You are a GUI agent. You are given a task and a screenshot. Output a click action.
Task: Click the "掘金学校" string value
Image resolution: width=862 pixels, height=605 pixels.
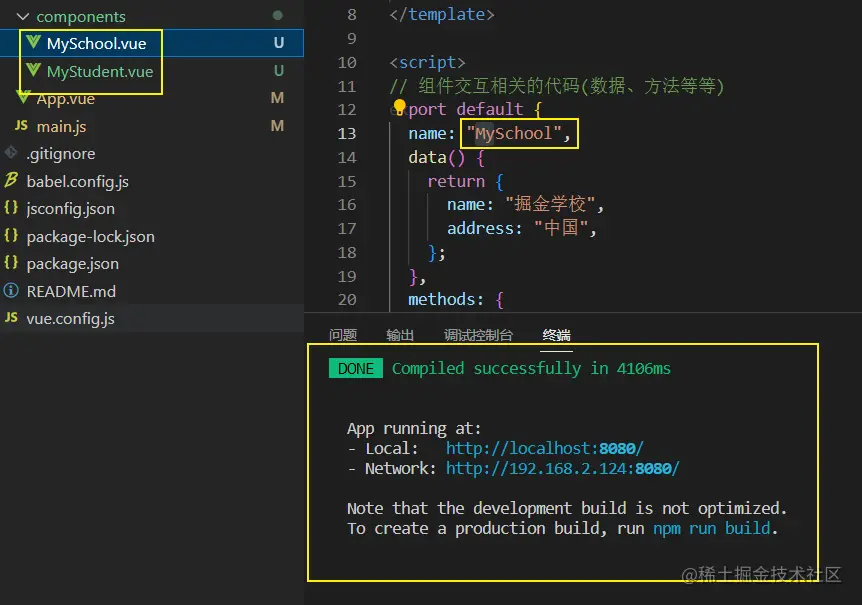550,204
